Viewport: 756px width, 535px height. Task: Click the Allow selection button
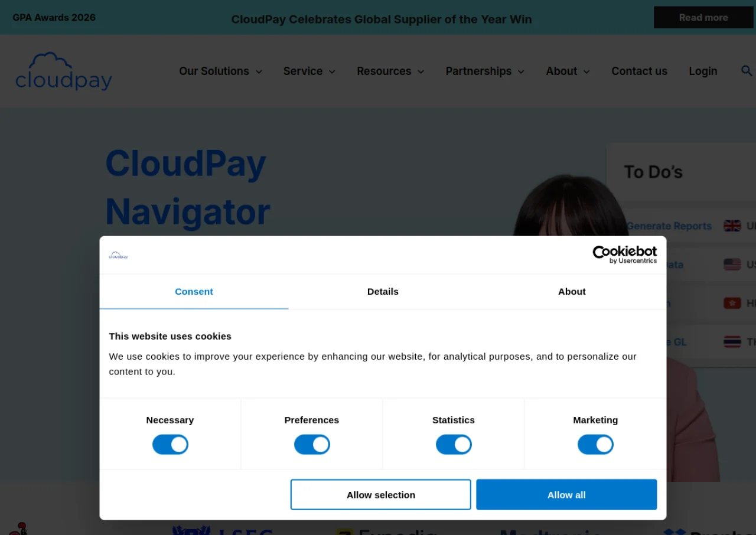coord(381,495)
